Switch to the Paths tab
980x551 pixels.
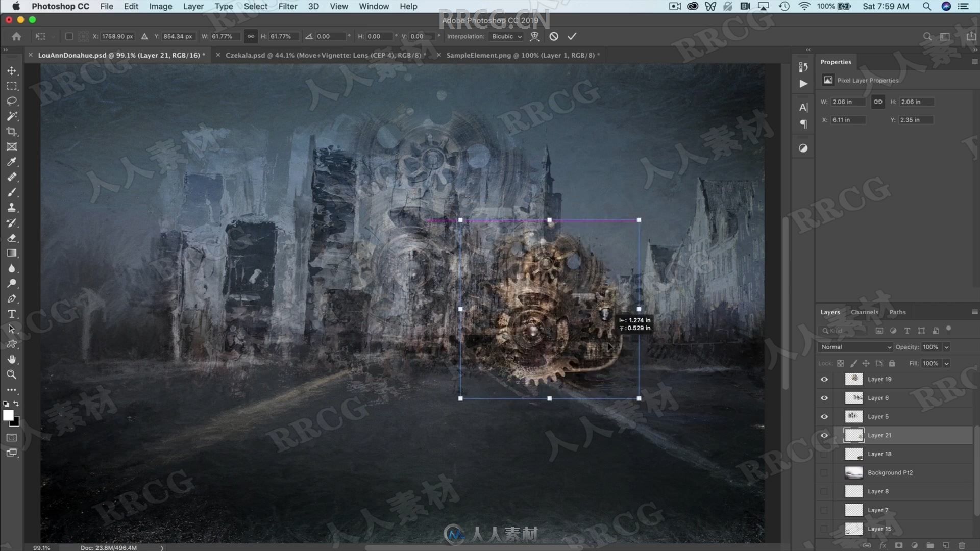pos(897,312)
